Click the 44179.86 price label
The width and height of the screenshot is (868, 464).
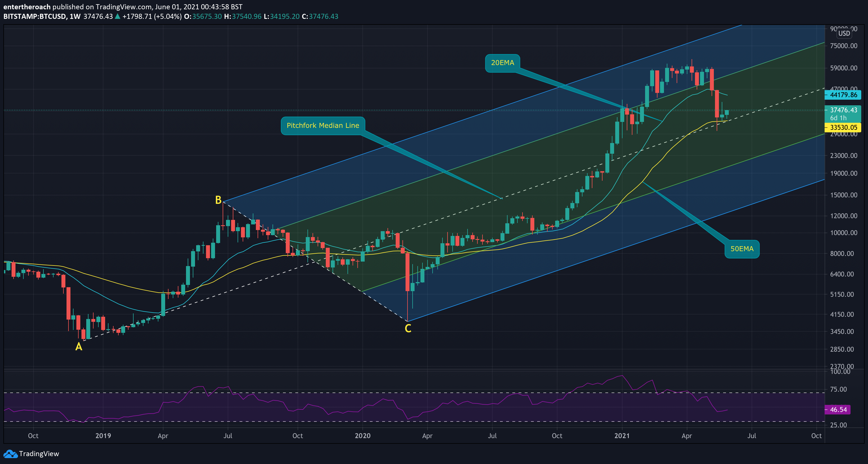(843, 95)
